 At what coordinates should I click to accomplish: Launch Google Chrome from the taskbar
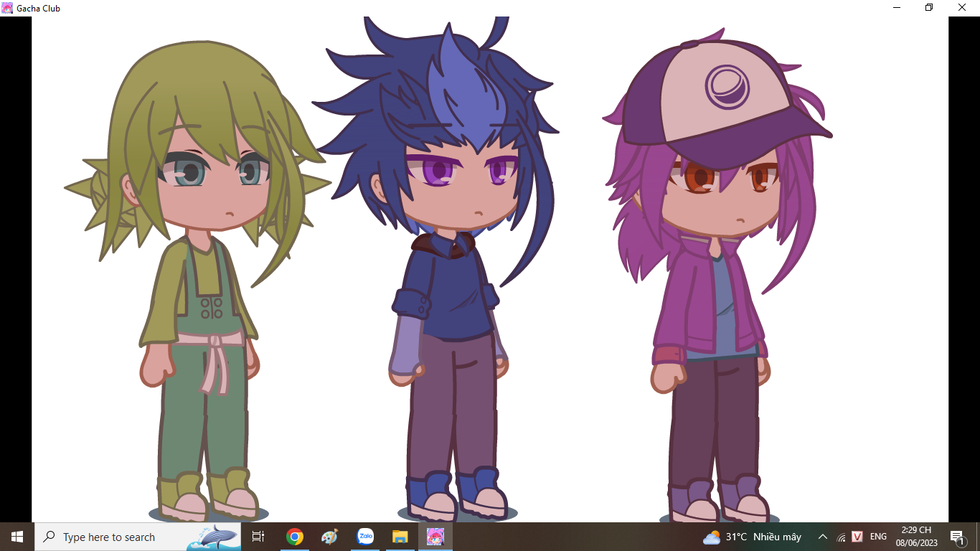coord(294,537)
